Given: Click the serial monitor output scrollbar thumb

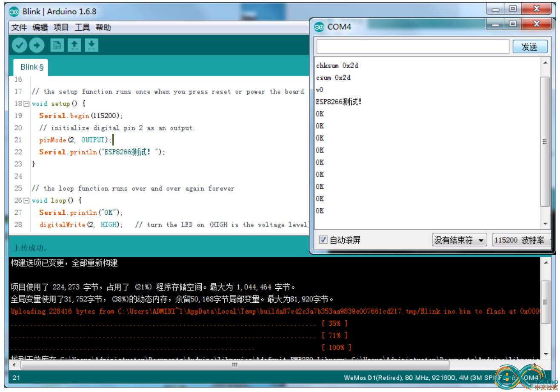Looking at the screenshot, I should pos(545,142).
